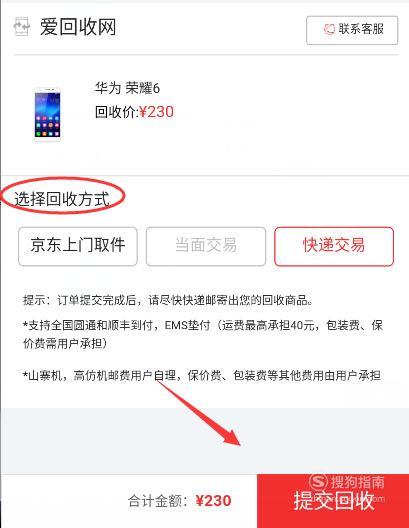Click the EMS shipping fee note
Image resolution: width=409 pixels, height=528 pixels.
[203, 334]
